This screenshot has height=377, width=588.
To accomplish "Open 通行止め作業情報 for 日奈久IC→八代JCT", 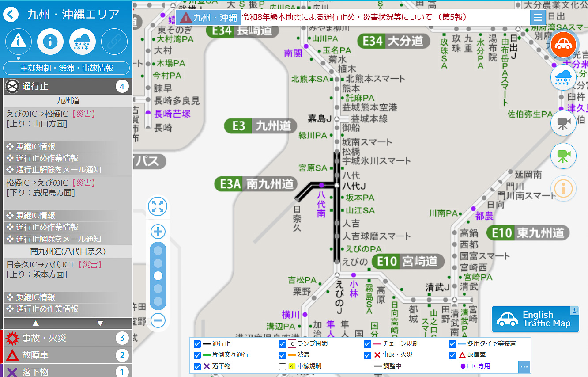I will [68, 308].
